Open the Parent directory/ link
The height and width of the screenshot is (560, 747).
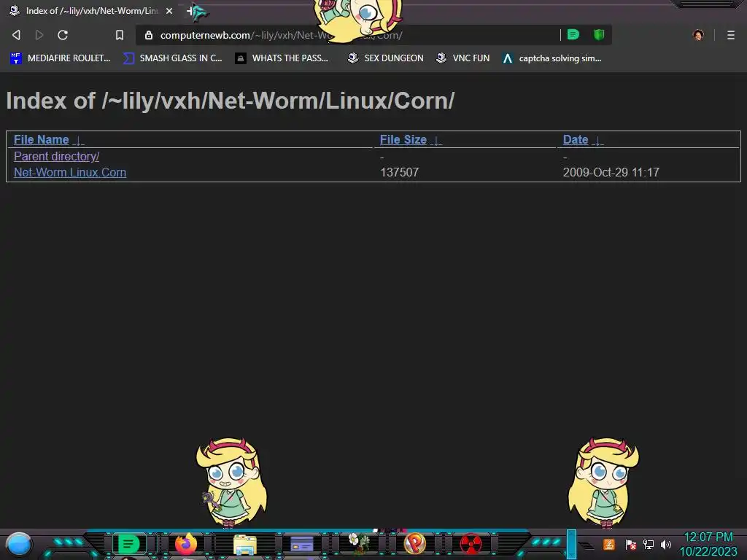[57, 156]
